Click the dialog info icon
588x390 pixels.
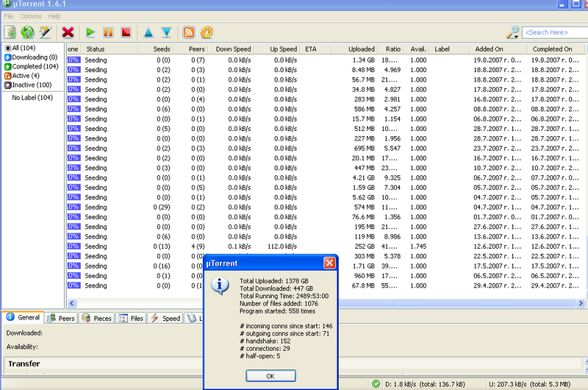tap(220, 286)
